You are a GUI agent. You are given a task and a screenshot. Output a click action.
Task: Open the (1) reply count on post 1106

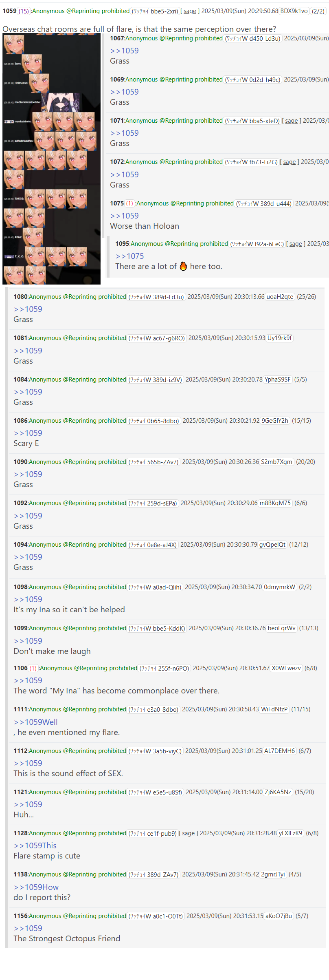coord(33,668)
